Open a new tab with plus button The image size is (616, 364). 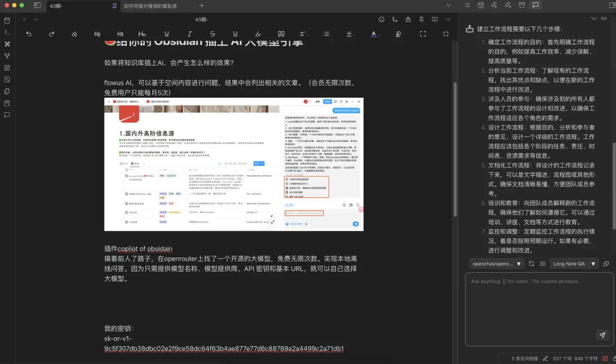click(202, 5)
